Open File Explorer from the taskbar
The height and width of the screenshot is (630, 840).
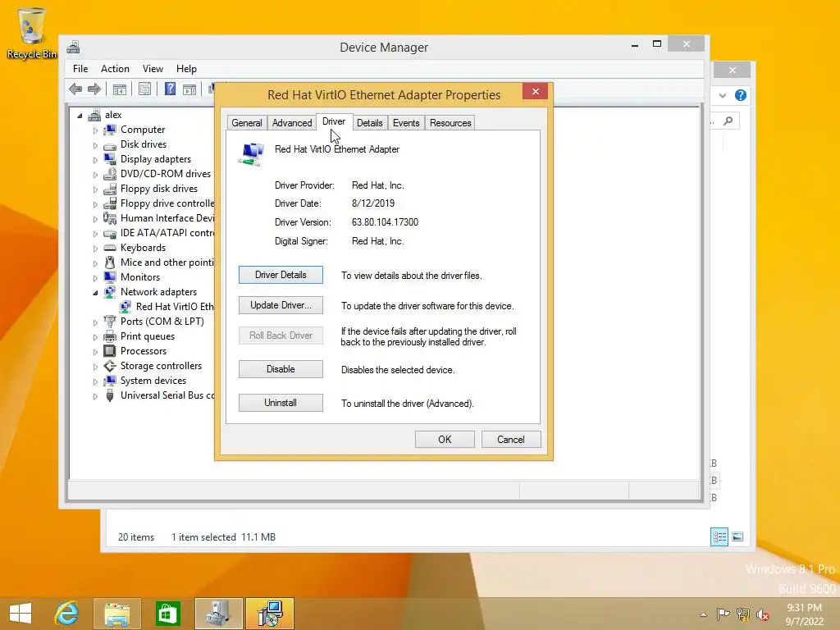point(117,614)
